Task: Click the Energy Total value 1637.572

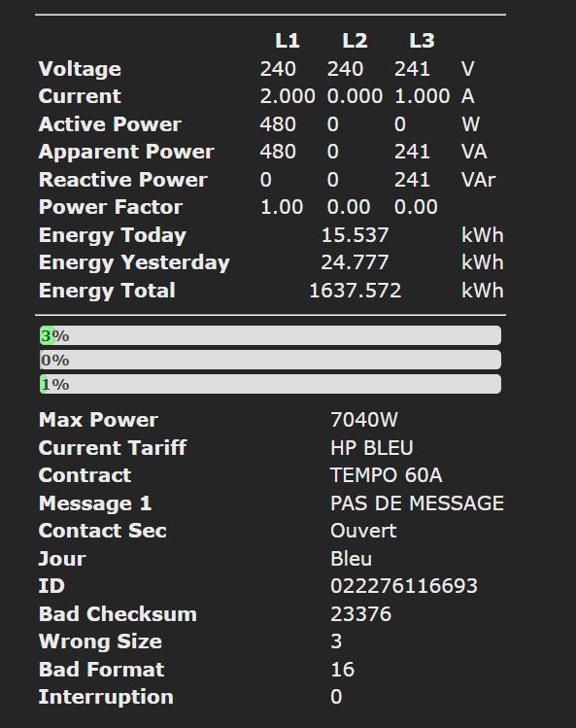Action: (356, 291)
